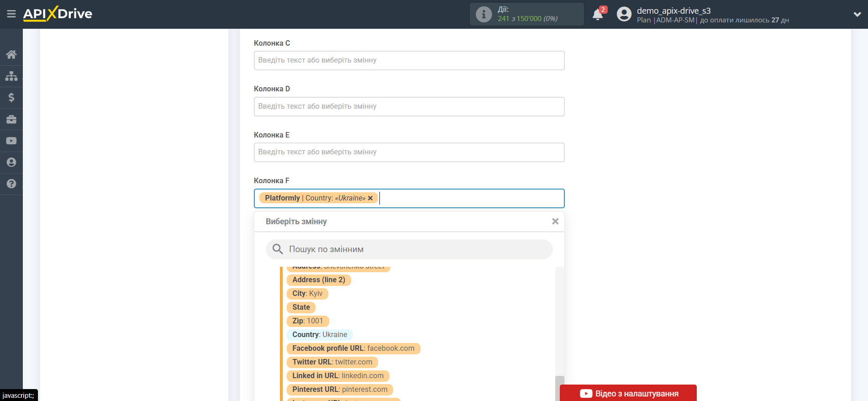Open the help question mark sidebar icon
The width and height of the screenshot is (868, 401).
coord(11,184)
